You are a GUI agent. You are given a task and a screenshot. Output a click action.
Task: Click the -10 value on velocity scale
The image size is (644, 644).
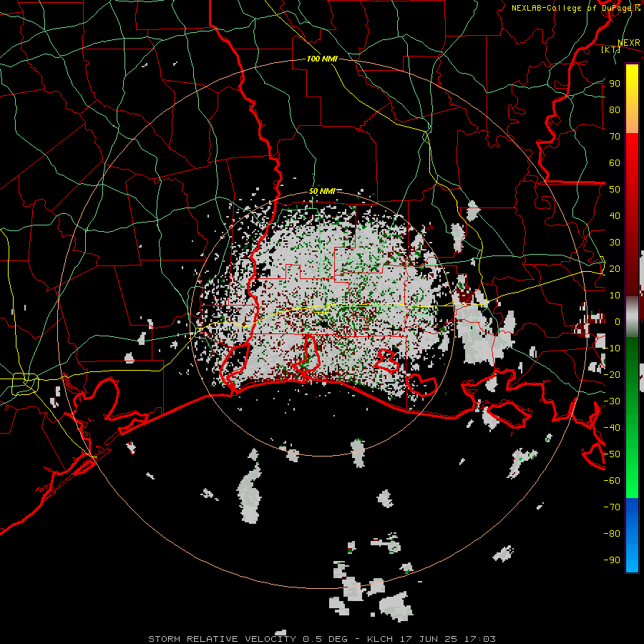[612, 348]
